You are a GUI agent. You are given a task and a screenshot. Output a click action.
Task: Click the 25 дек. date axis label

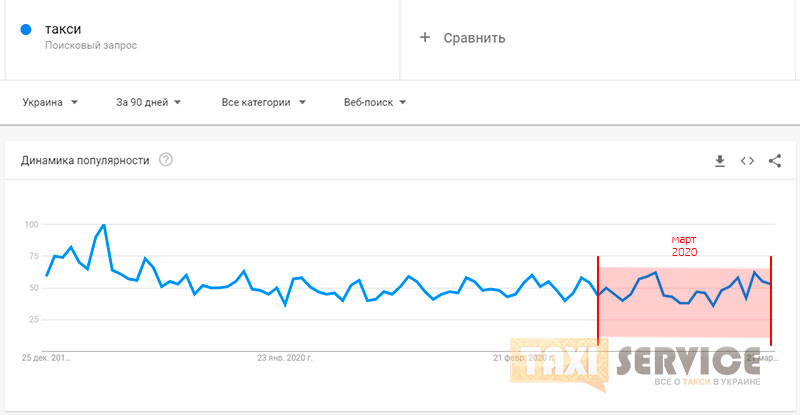(x=47, y=357)
